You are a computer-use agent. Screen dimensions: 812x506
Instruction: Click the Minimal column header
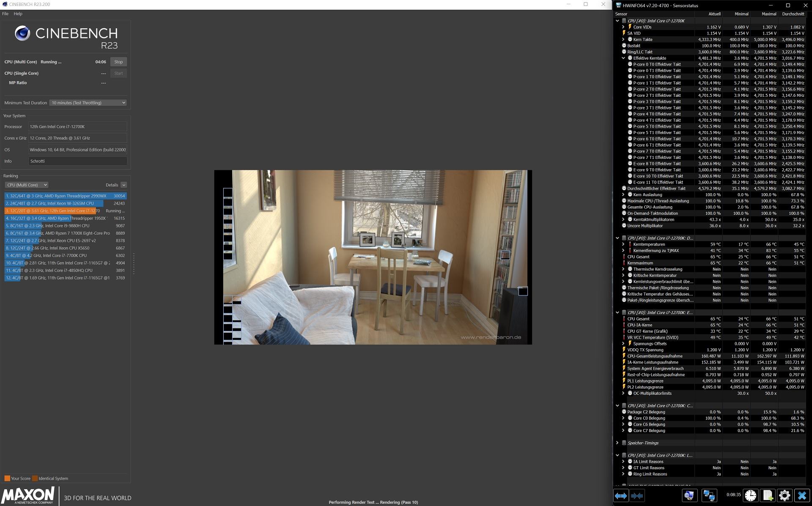[x=741, y=14]
